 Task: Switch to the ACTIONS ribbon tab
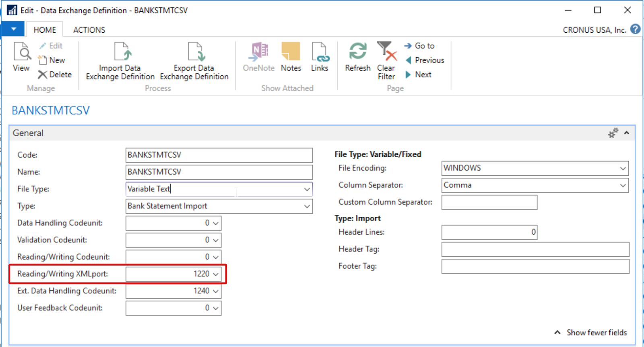pos(89,30)
